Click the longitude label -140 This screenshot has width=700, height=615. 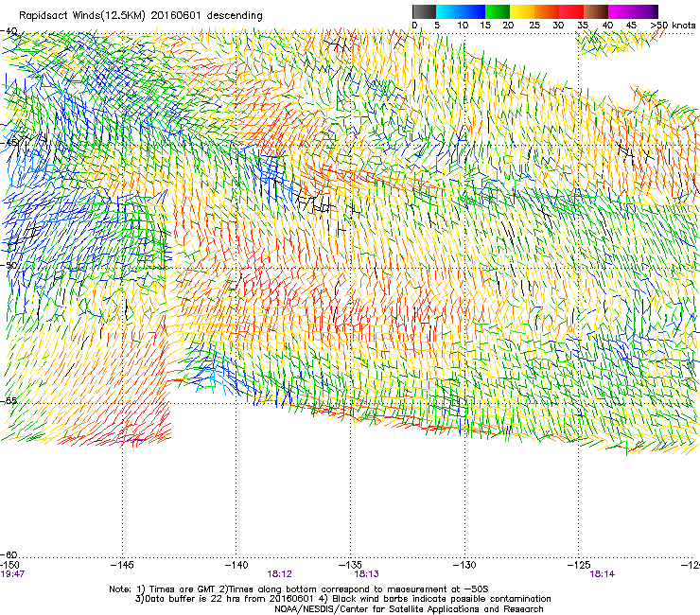point(236,565)
